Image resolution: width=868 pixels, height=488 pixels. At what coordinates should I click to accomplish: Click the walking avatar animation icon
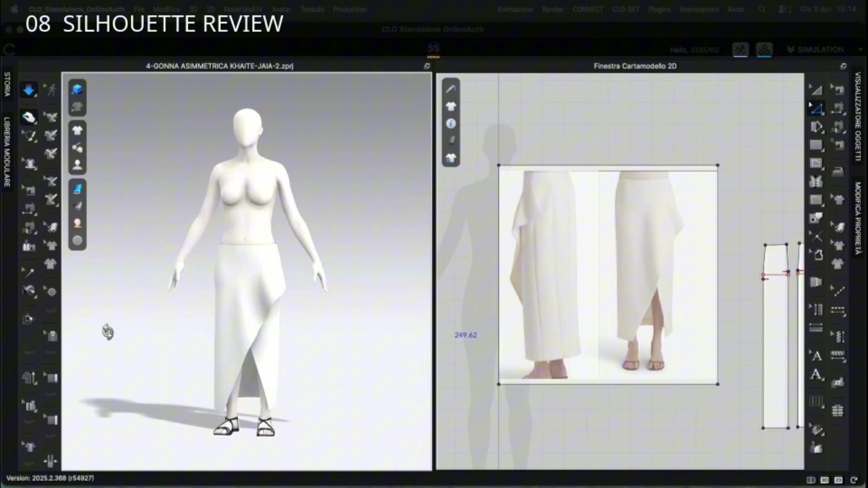click(51, 90)
